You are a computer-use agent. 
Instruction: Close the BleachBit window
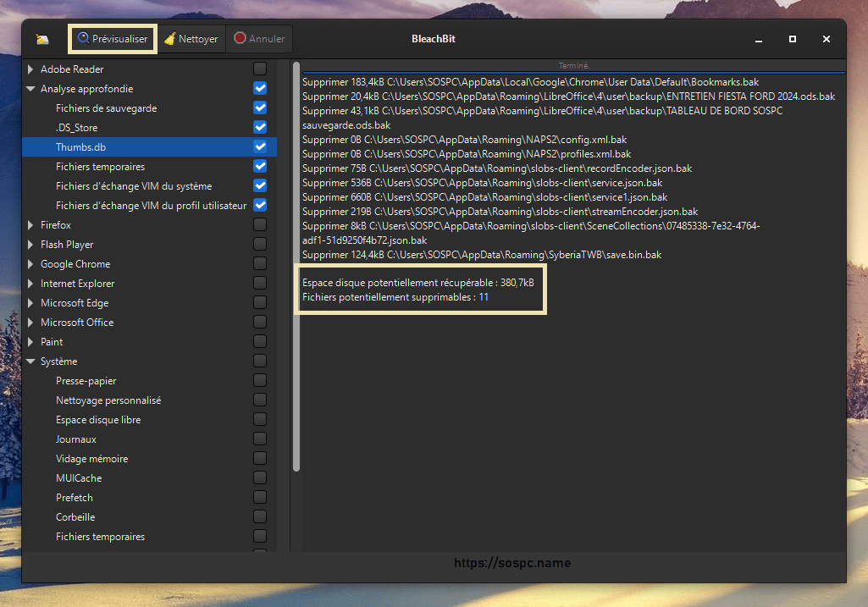[827, 39]
